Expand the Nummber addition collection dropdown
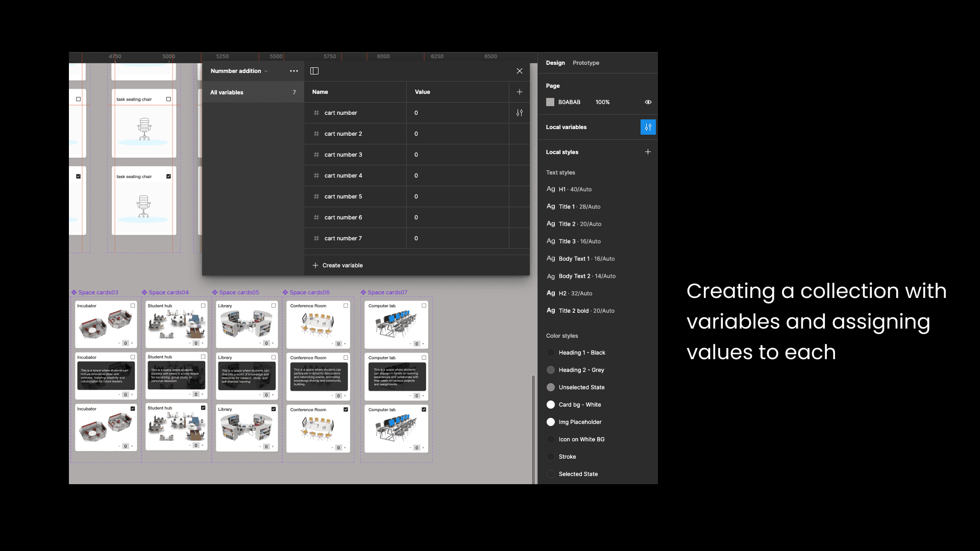 (x=239, y=71)
